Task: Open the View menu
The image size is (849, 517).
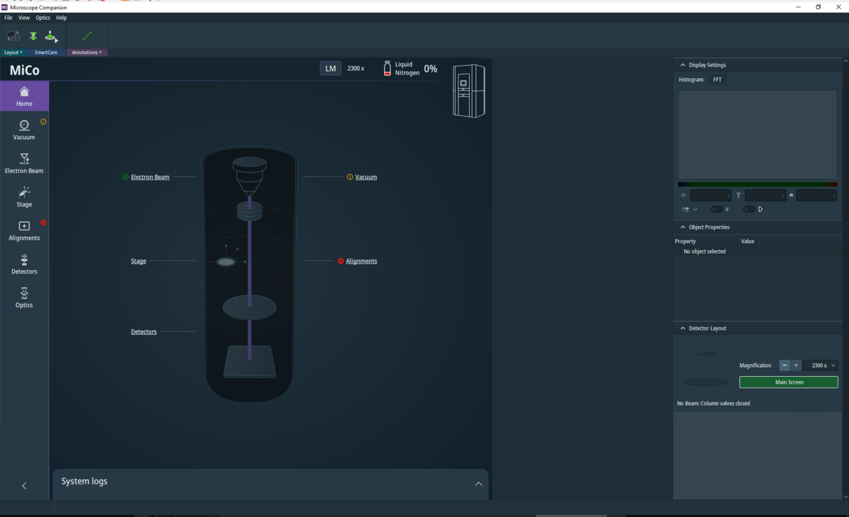Action: [24, 18]
